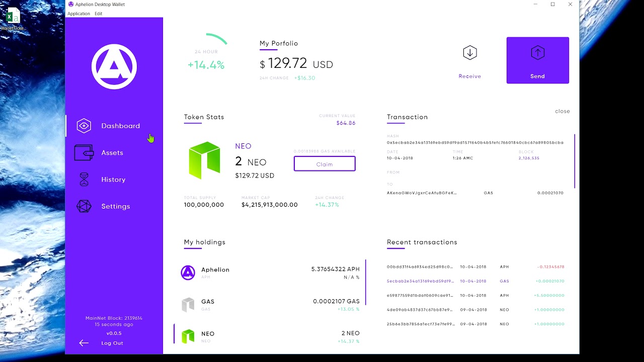Click the recipient address AKenaGWoVJgxrCeAfuBGFeK

click(422, 193)
